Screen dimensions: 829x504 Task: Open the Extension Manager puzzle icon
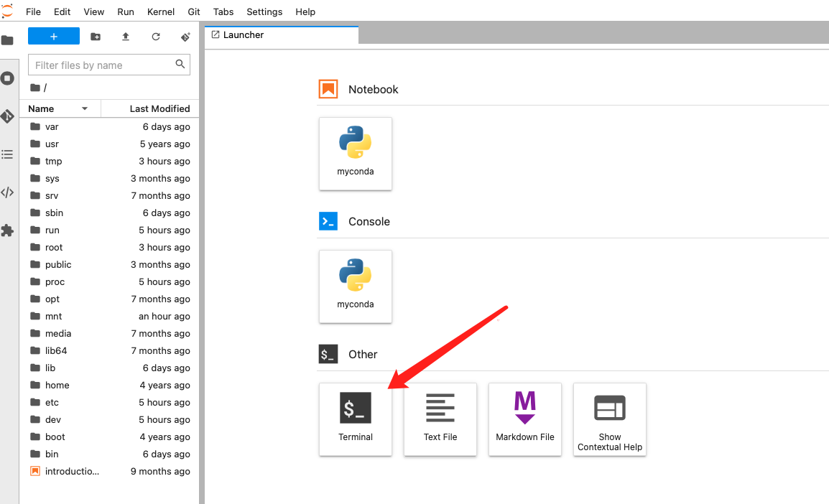[7, 230]
